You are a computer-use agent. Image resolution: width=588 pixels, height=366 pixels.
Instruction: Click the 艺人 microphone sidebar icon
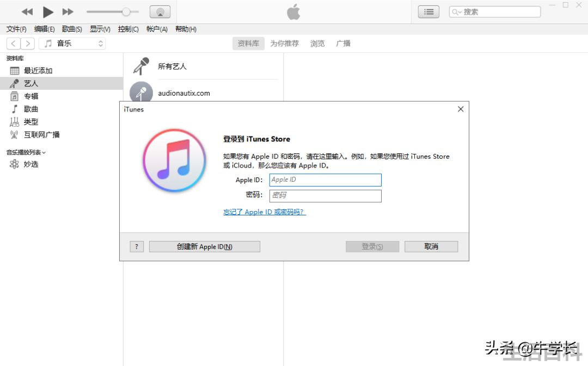point(14,84)
